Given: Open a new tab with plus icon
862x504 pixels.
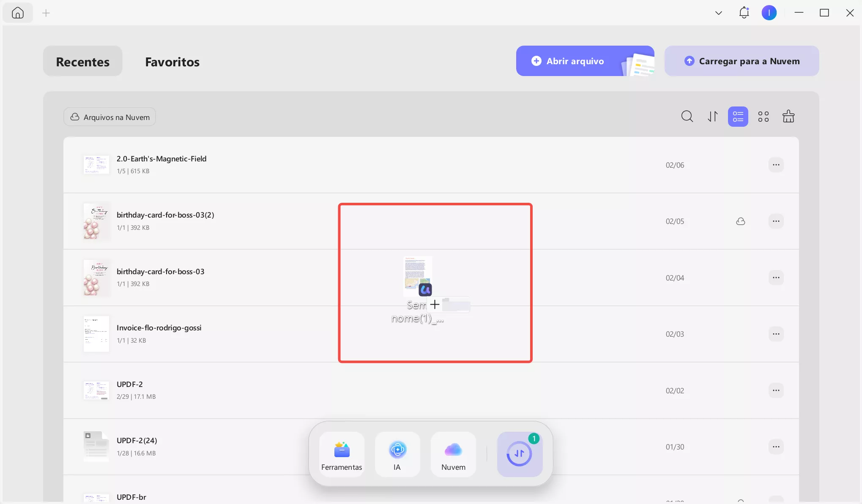Looking at the screenshot, I should (x=46, y=13).
